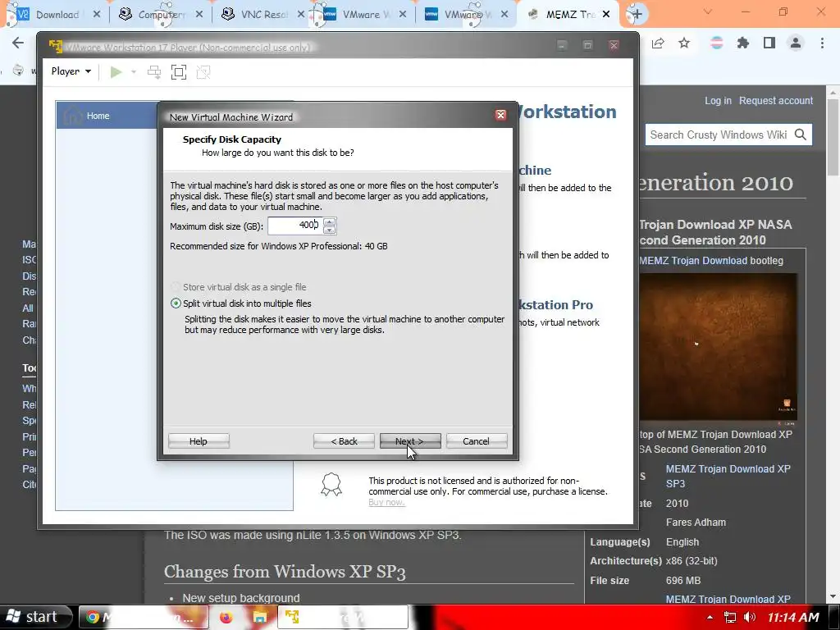The width and height of the screenshot is (840, 630).
Task: Open the MEMZ Trojan desktop screenshot thumbnail
Action: 718,347
